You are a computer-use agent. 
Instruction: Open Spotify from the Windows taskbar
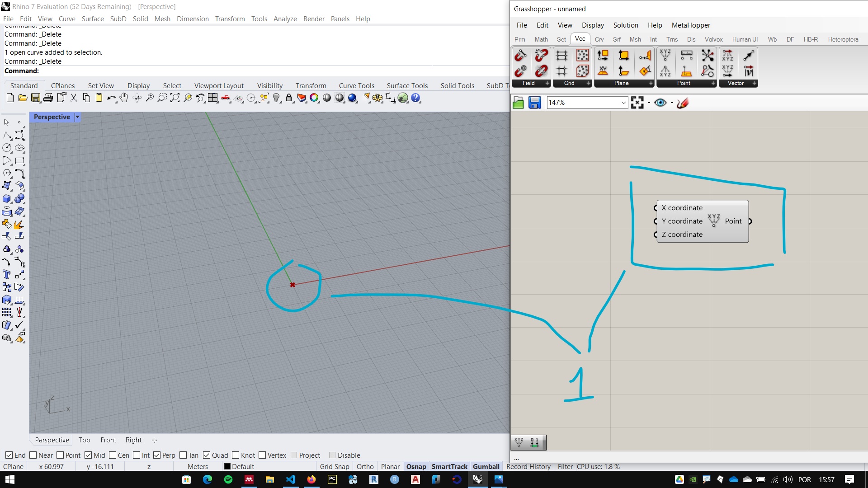[228, 479]
